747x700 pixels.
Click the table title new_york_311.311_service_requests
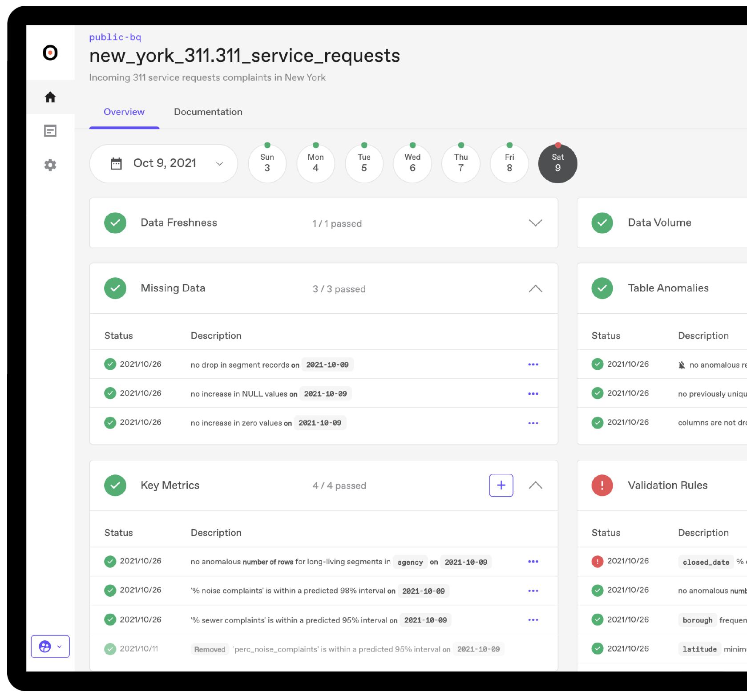tap(245, 56)
